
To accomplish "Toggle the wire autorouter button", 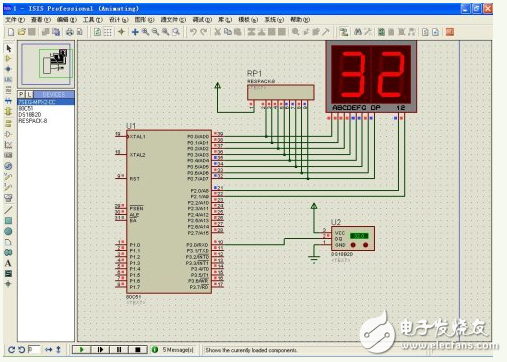I will coord(344,32).
